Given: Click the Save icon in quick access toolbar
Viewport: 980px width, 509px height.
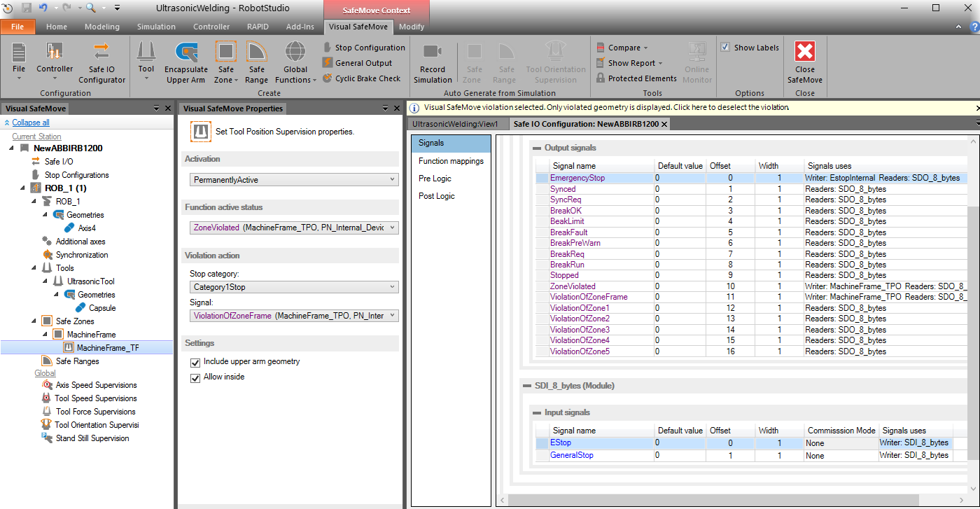Looking at the screenshot, I should pos(27,8).
